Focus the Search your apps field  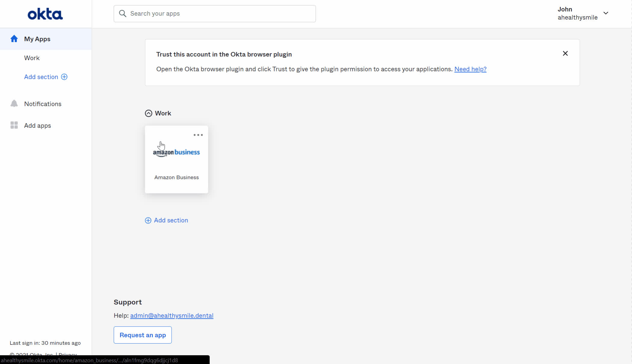click(x=215, y=14)
